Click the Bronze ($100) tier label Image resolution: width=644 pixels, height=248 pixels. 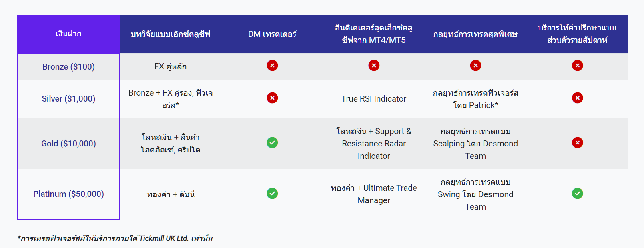coord(68,67)
